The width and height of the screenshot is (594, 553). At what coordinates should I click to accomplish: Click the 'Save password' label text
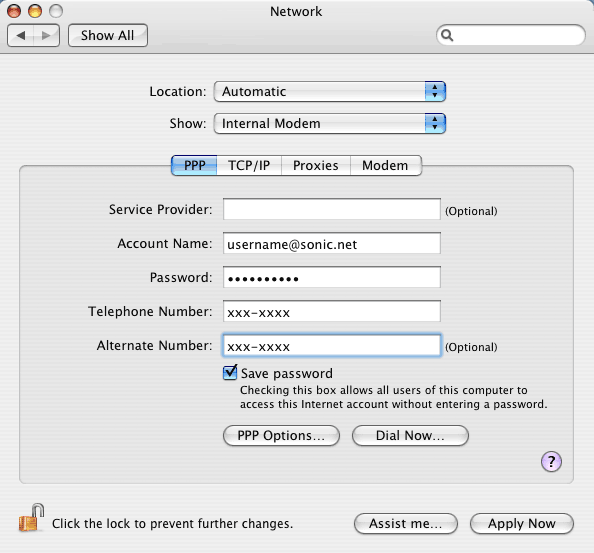coord(287,373)
